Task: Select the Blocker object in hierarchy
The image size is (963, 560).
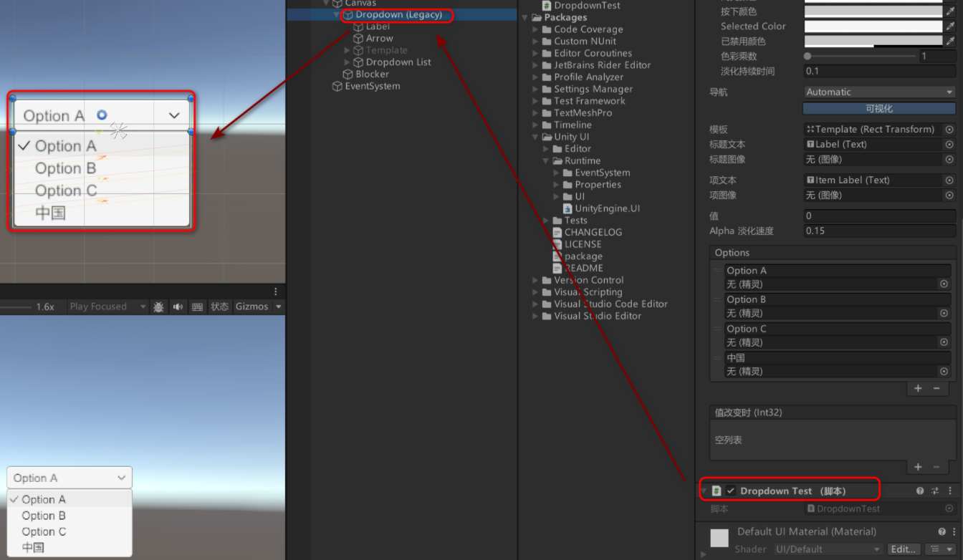Action: click(x=373, y=74)
